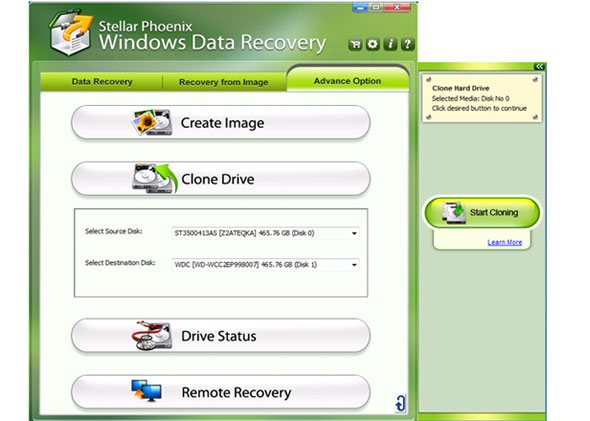Click the Create Image button
Viewport: 590px width, 421px height.
coord(221,123)
